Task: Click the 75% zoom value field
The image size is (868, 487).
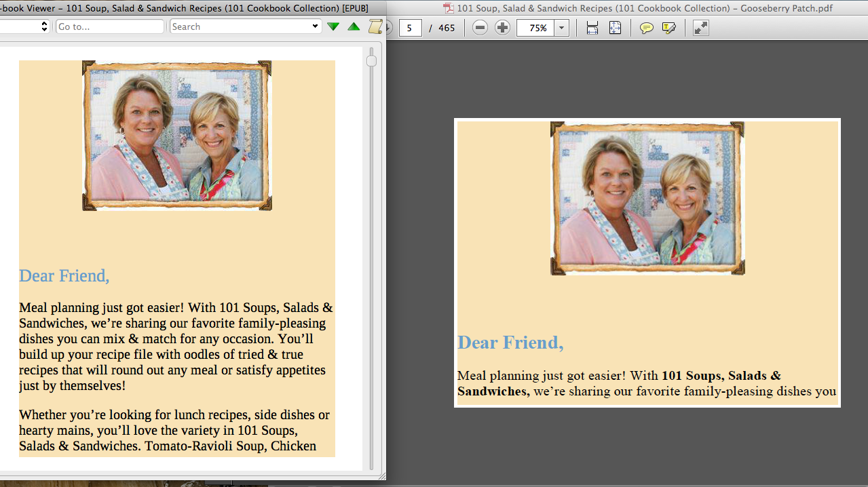Action: coord(535,28)
